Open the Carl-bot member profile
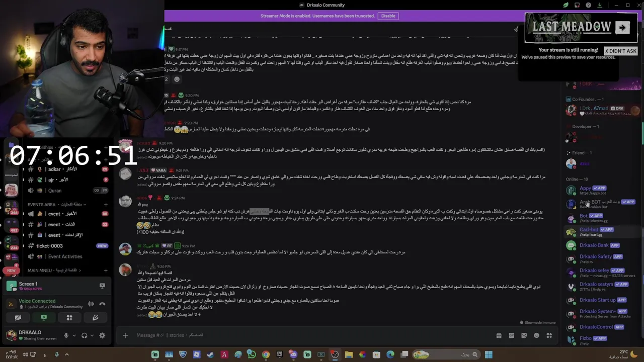This screenshot has height=362, width=644. pyautogui.click(x=601, y=232)
